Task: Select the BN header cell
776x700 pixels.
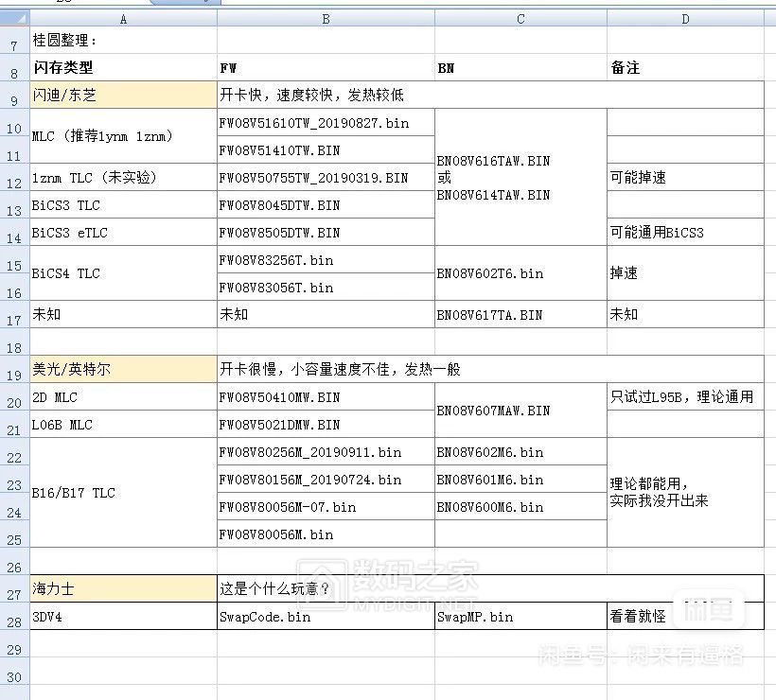Action: point(520,67)
